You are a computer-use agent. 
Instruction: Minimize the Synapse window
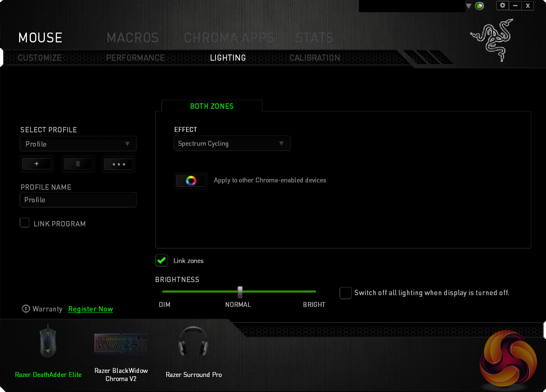click(515, 5)
